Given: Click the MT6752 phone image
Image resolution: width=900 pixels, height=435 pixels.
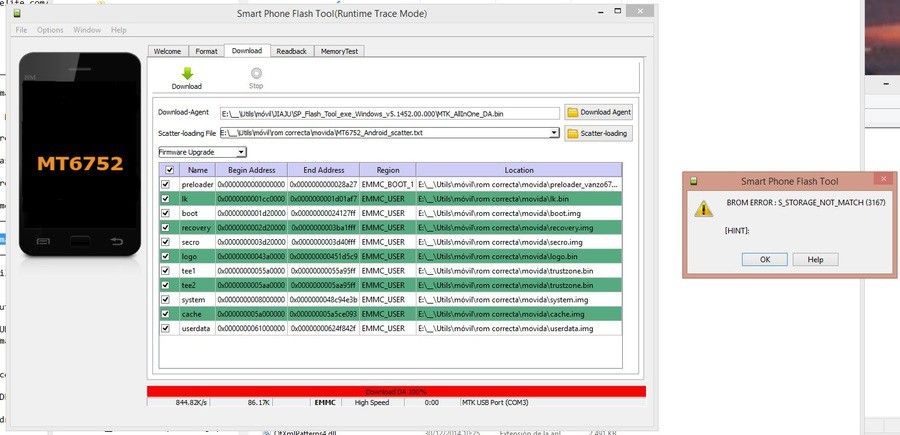Looking at the screenshot, I should pyautogui.click(x=80, y=154).
